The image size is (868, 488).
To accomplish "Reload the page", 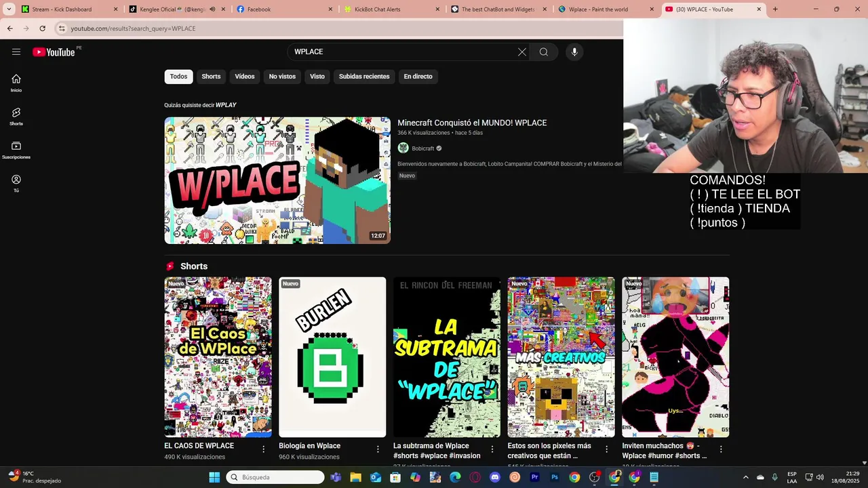I will click(42, 28).
